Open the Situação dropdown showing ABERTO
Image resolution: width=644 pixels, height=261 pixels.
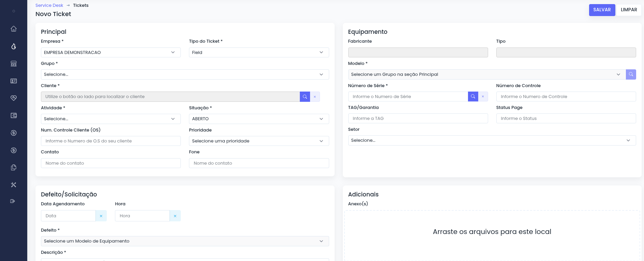coord(259,119)
